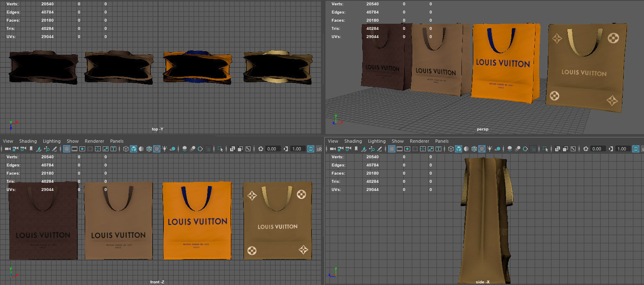Viewport: 644px width, 285px height.
Task: Click Isolate Select icon in front panel
Action: click(220, 149)
